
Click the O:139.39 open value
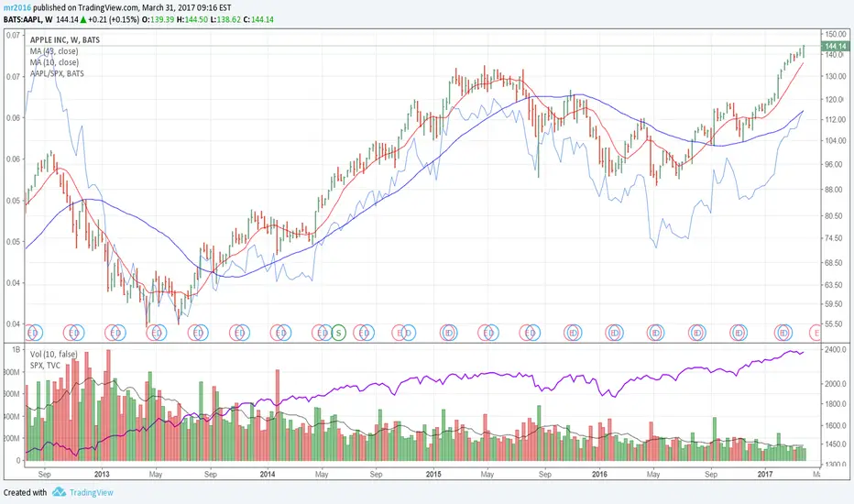(x=158, y=19)
